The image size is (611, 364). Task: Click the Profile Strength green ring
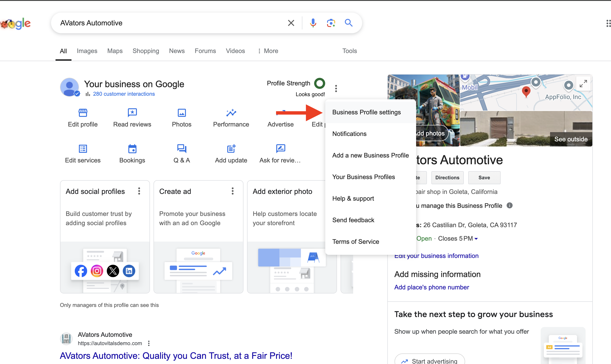tap(319, 83)
